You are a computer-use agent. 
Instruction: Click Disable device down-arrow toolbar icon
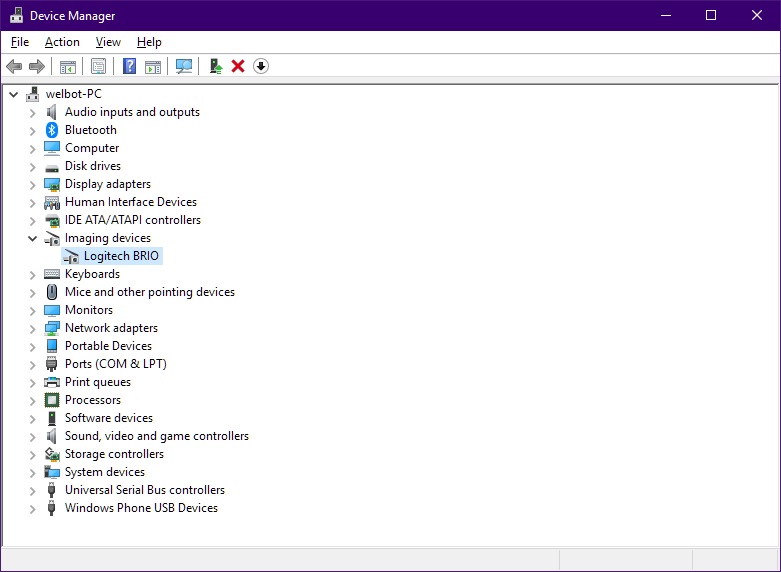(x=261, y=66)
